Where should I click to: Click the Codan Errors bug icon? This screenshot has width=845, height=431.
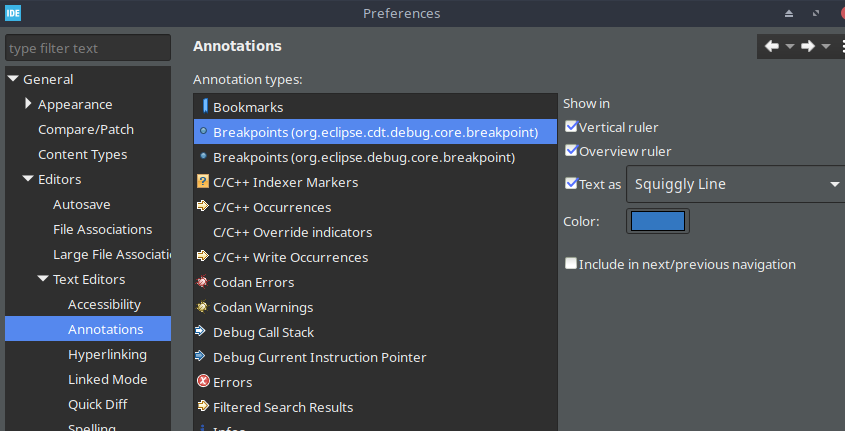pyautogui.click(x=203, y=281)
